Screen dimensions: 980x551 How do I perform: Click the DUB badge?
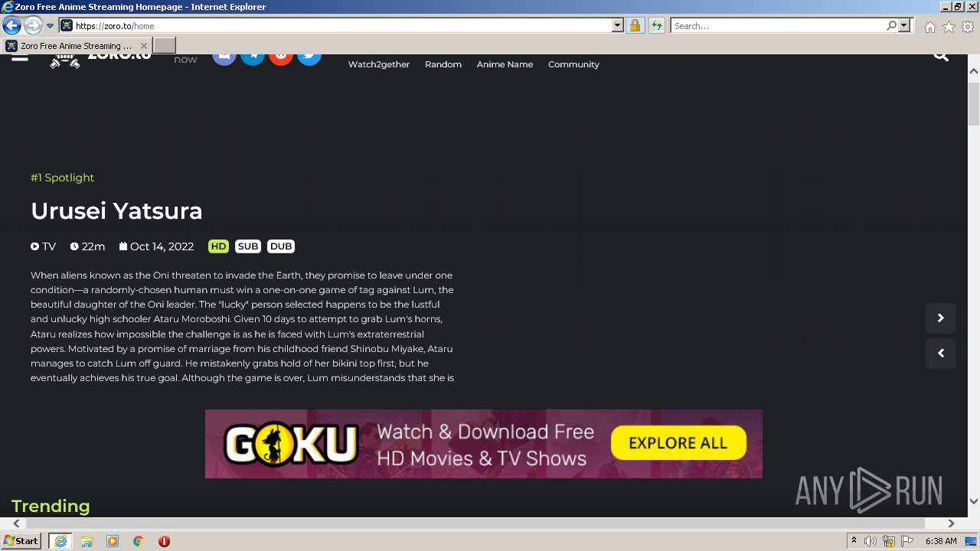point(281,246)
